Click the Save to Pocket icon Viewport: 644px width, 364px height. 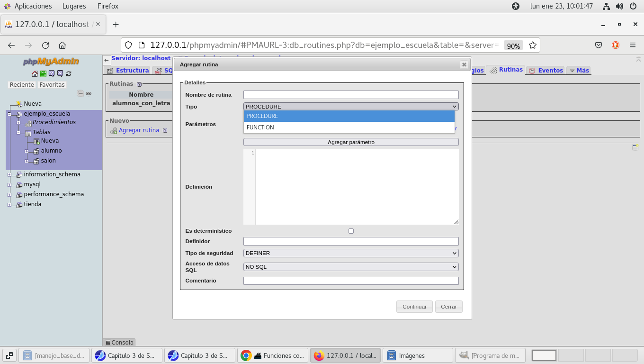click(599, 45)
